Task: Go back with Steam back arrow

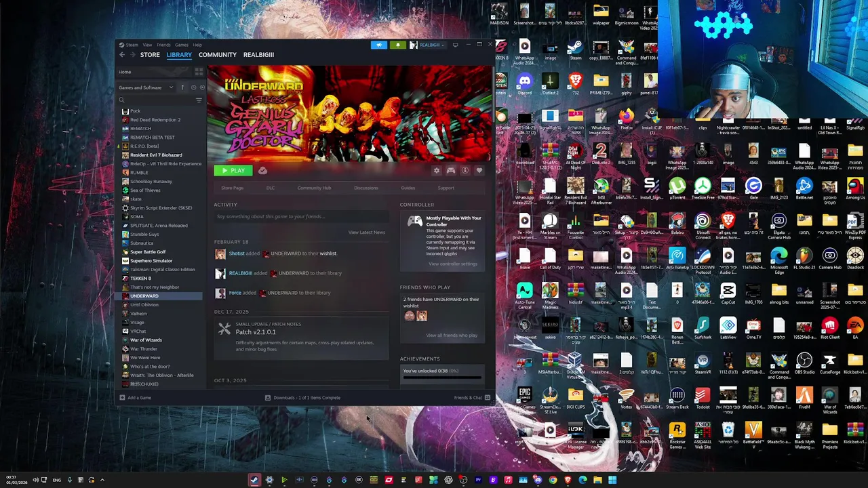Action: coord(122,55)
